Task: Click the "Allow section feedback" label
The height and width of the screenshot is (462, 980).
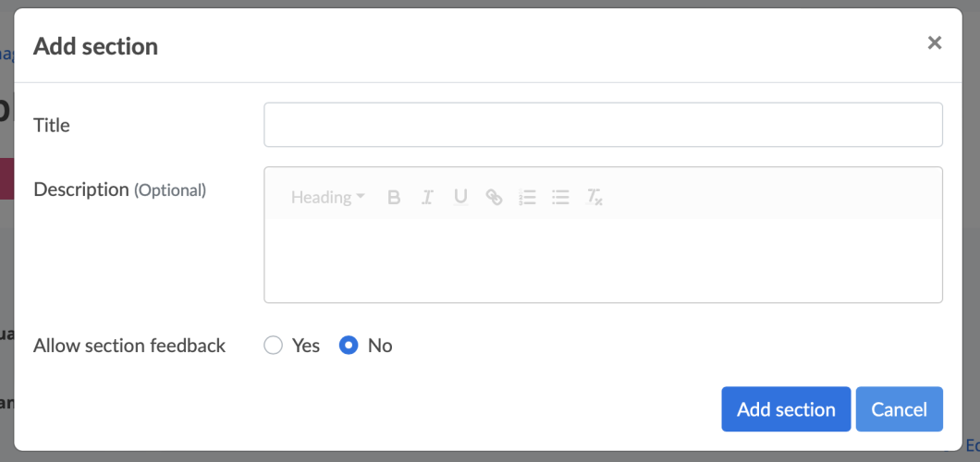Action: pos(129,346)
